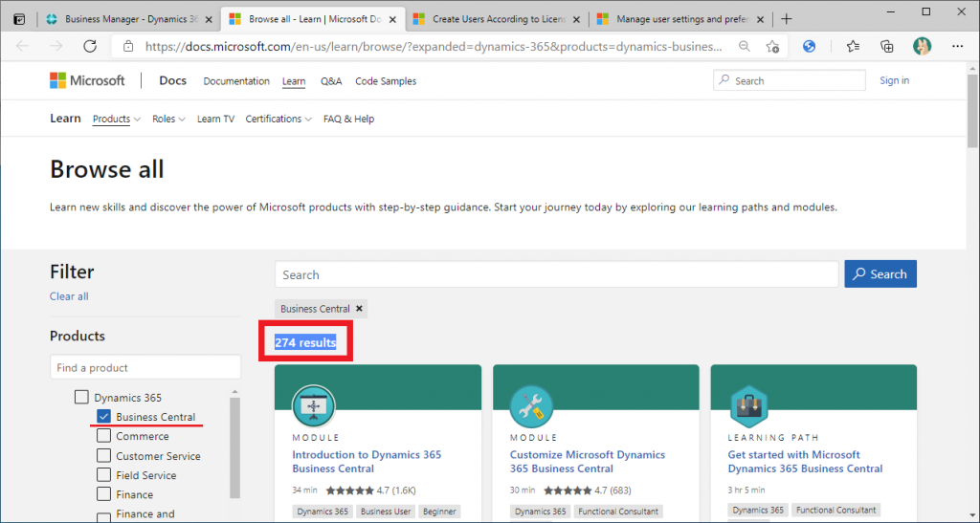
Task: Click the browser Forward arrow
Action: point(56,46)
